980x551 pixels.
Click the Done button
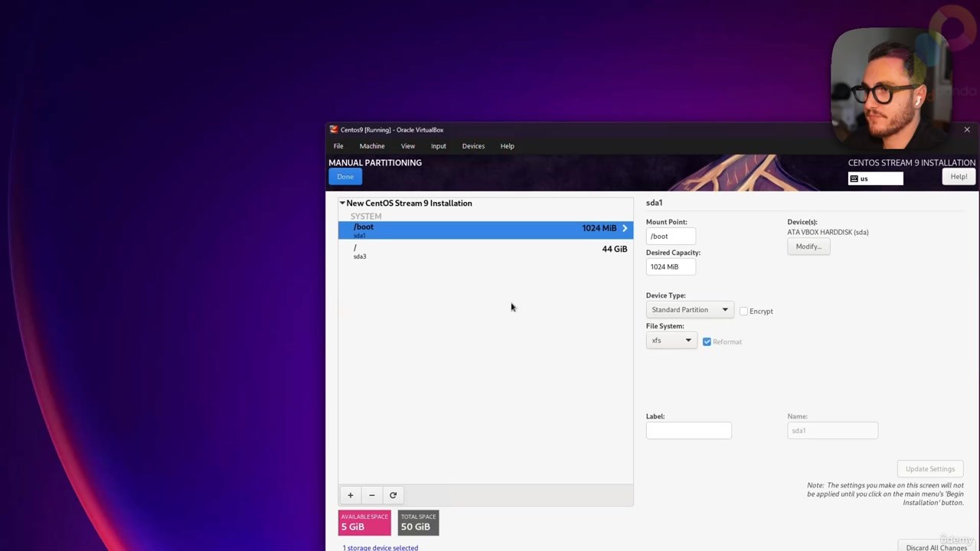[345, 177]
